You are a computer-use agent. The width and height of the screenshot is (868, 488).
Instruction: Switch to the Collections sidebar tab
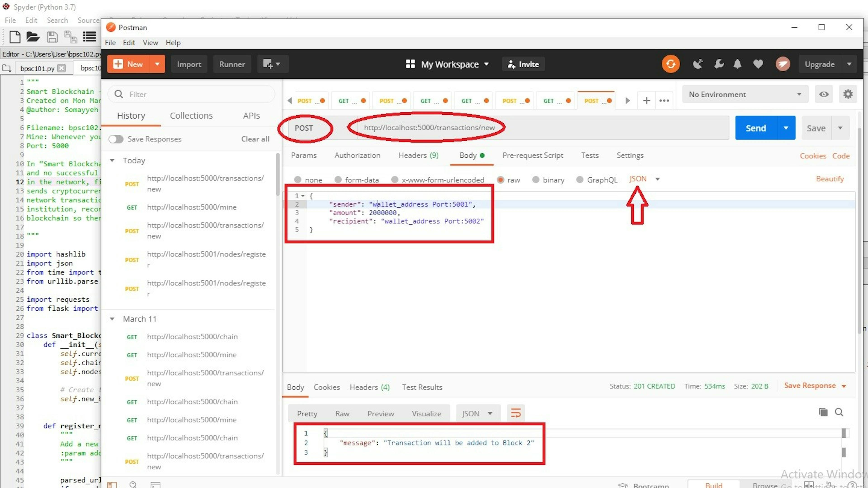tap(191, 115)
